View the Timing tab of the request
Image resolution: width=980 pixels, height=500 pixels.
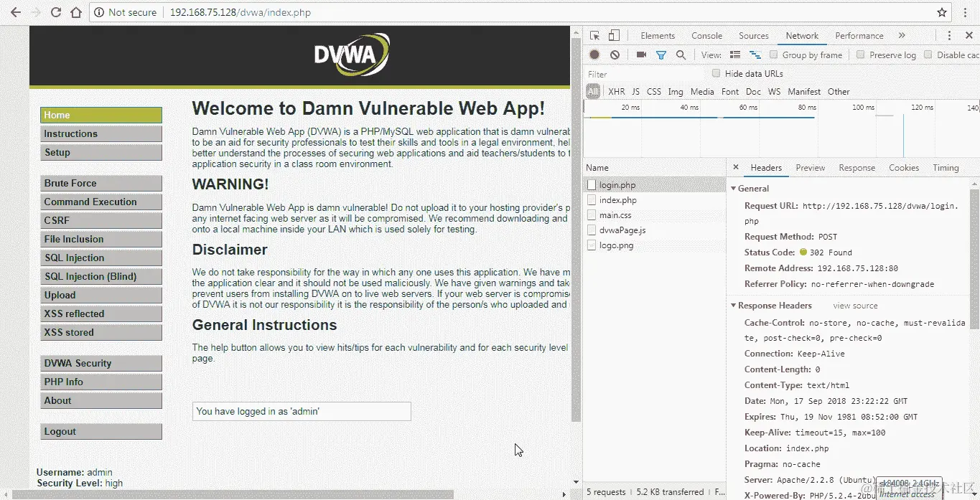pyautogui.click(x=946, y=167)
